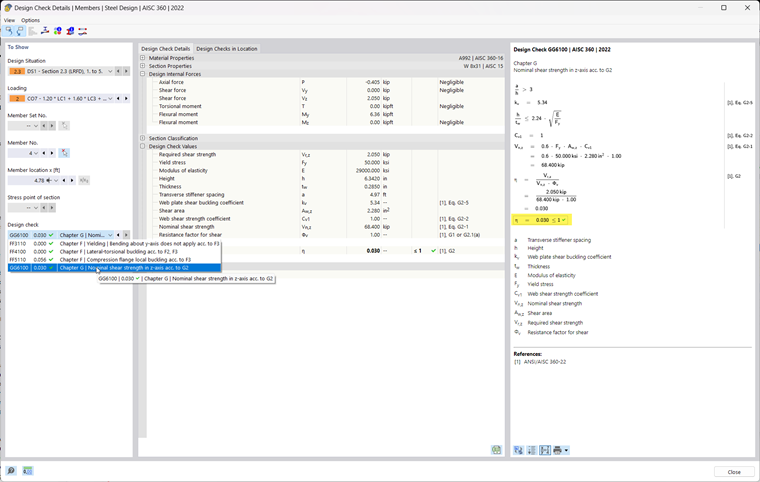Select FF5110 Compression flange local buckling check
The image size is (760, 482).
pos(114,259)
